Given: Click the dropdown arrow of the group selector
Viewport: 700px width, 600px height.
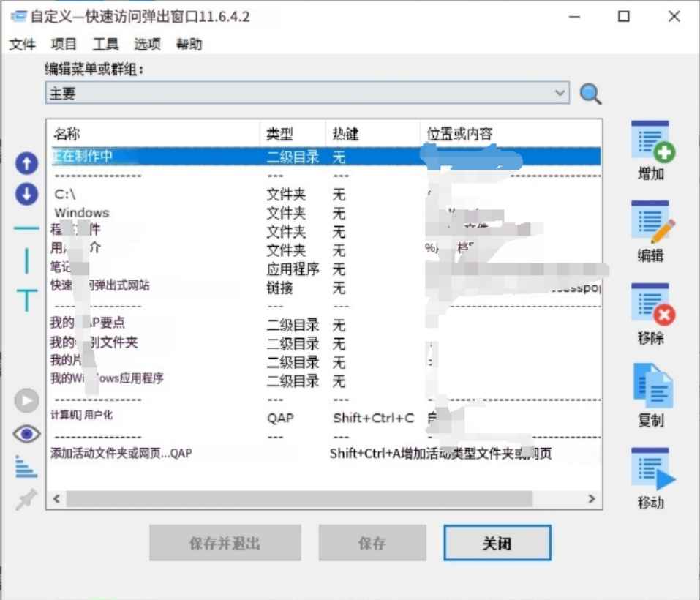Looking at the screenshot, I should [x=560, y=93].
